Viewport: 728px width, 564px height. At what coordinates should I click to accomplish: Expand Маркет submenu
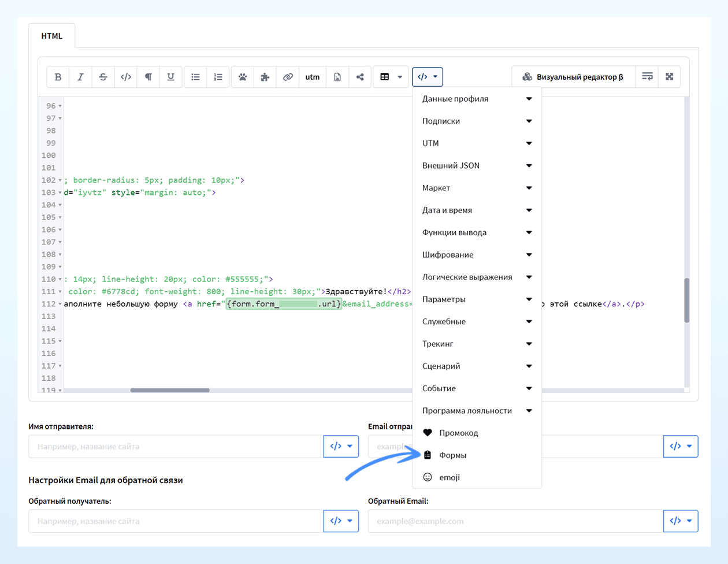coord(477,188)
